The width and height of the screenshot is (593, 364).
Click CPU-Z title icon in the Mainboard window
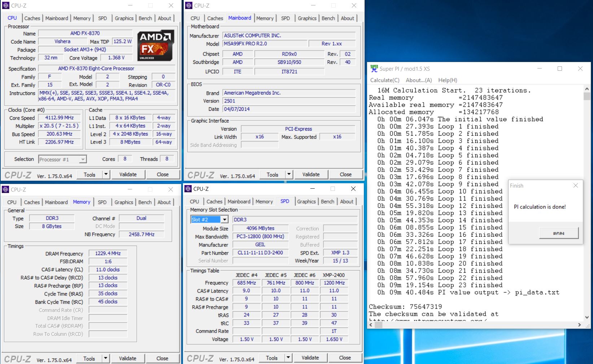tap(189, 5)
